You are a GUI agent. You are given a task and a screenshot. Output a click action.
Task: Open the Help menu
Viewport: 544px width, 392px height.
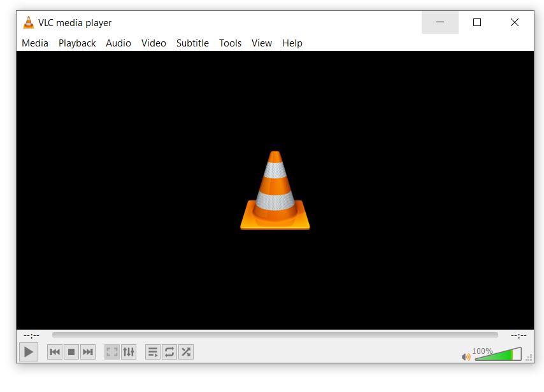click(x=292, y=43)
